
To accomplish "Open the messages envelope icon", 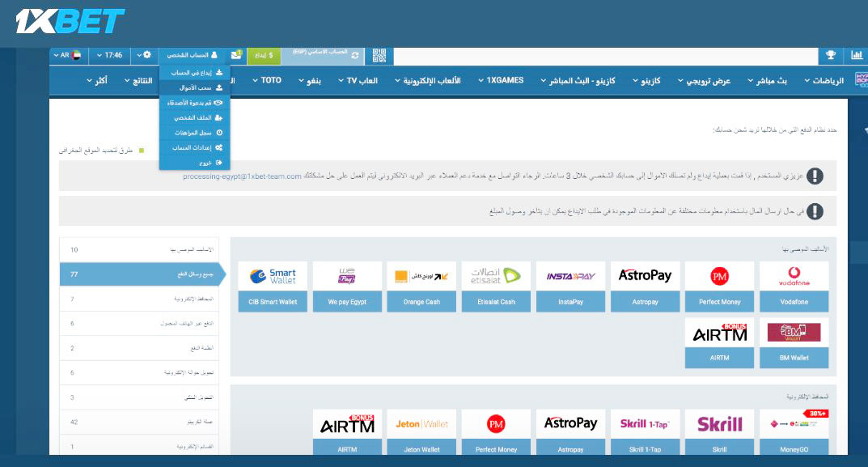I will click(236, 55).
